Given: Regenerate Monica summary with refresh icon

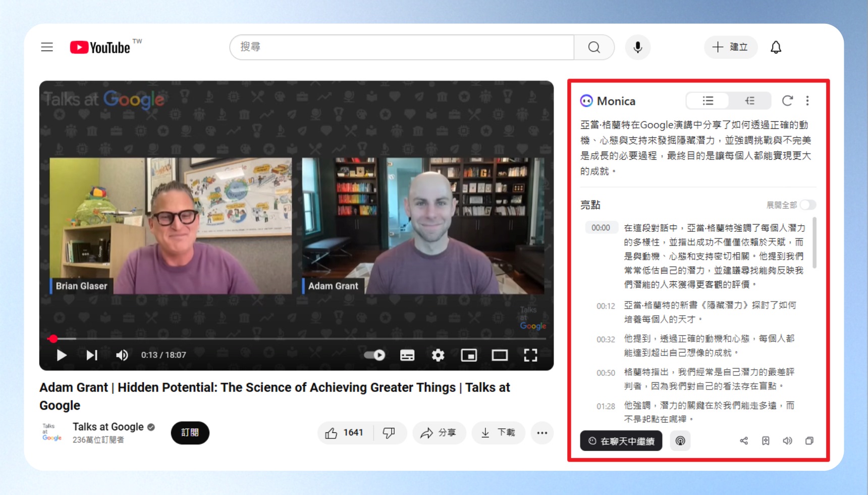Looking at the screenshot, I should (787, 101).
